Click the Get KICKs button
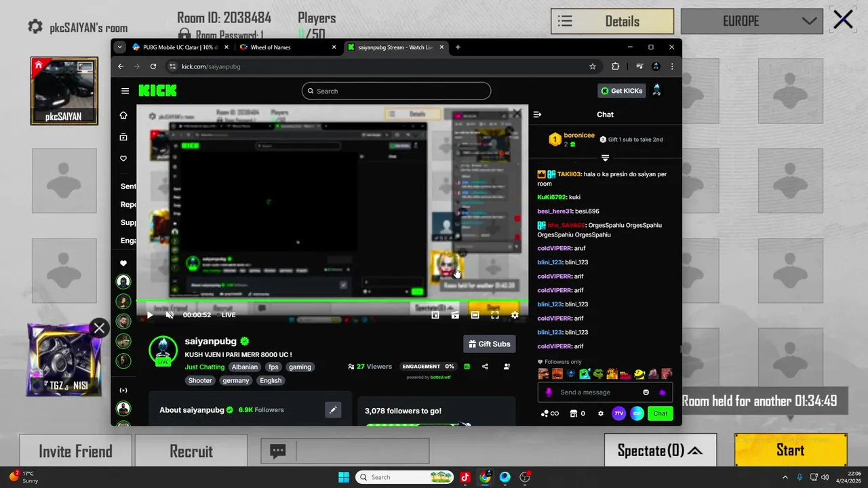This screenshot has height=488, width=868. pyautogui.click(x=622, y=91)
